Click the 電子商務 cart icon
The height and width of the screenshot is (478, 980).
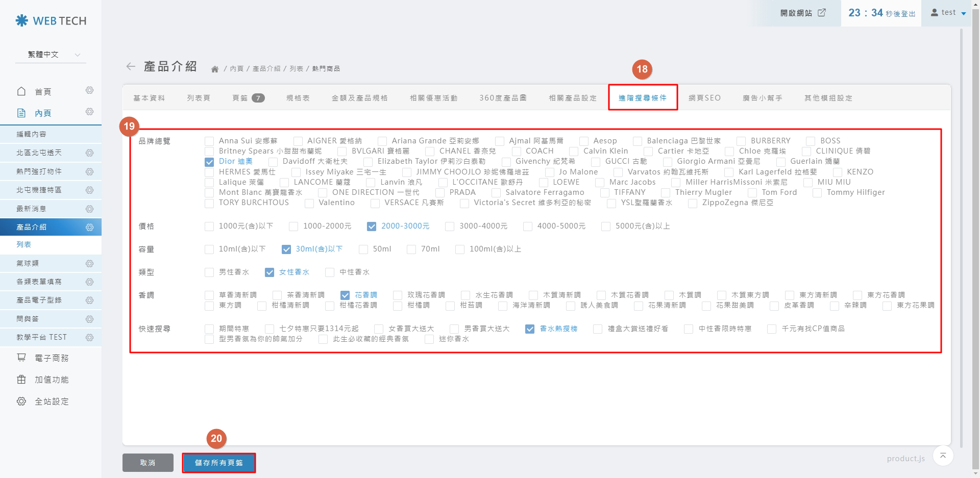21,358
